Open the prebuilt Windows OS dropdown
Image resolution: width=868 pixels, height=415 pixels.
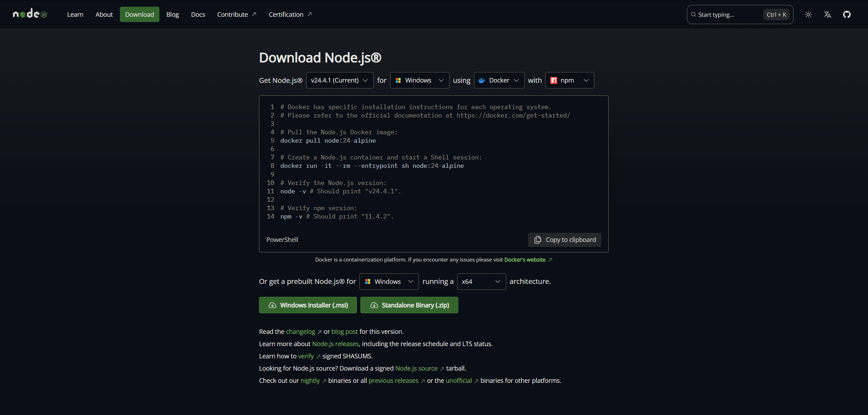(389, 281)
